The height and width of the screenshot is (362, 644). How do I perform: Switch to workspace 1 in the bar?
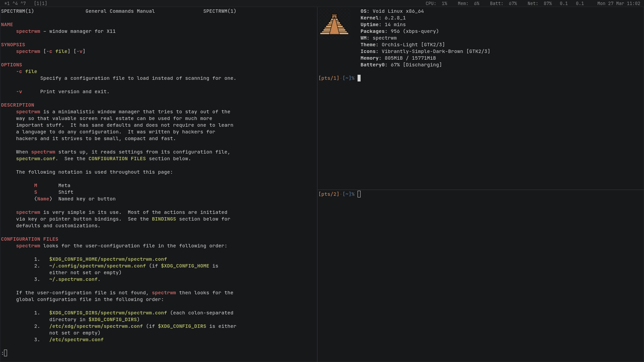pos(7,3)
